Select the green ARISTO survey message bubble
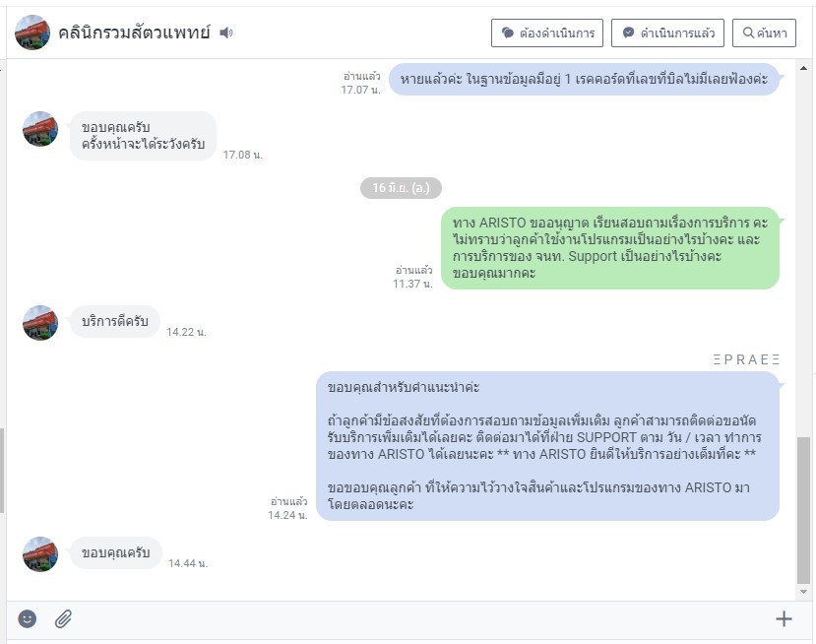Screen dimensions: 816x644 point(610,248)
